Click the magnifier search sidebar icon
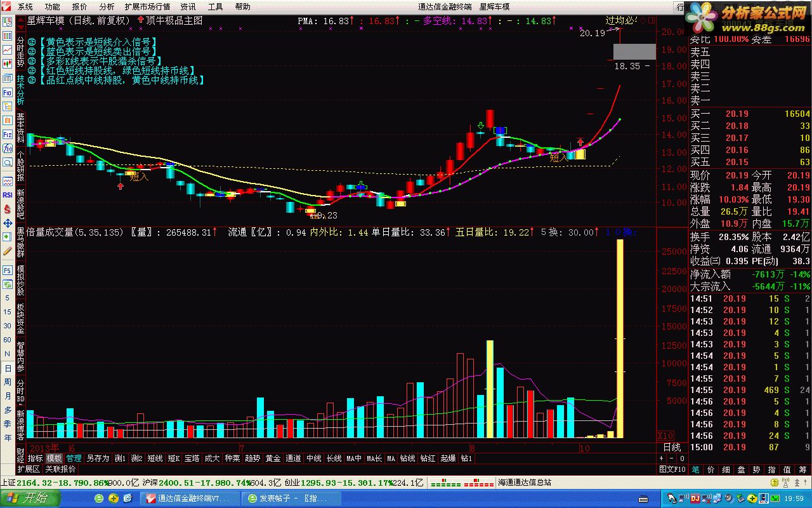The width and height of the screenshot is (812, 508). (x=7, y=161)
